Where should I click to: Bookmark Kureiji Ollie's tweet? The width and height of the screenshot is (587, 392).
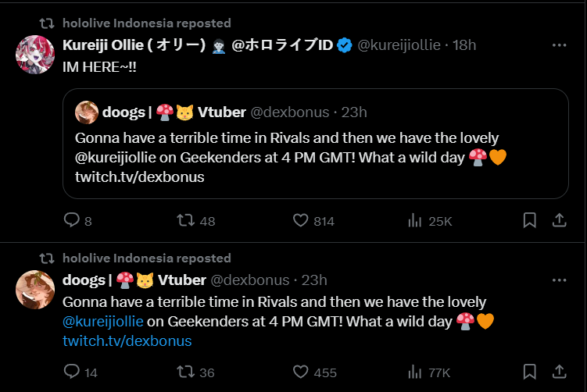tap(529, 221)
